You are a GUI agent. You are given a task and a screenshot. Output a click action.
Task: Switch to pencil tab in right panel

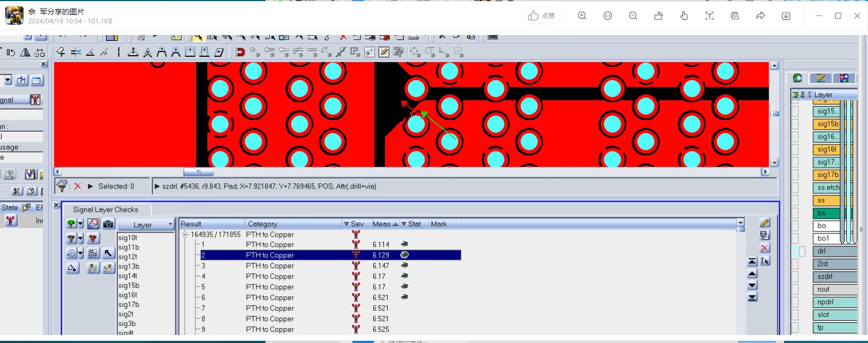click(821, 78)
